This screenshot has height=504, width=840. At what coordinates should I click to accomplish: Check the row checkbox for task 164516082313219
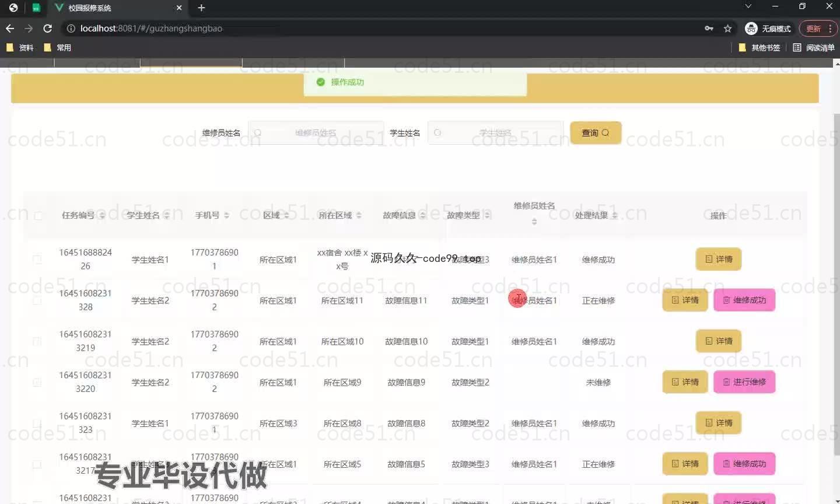37,341
